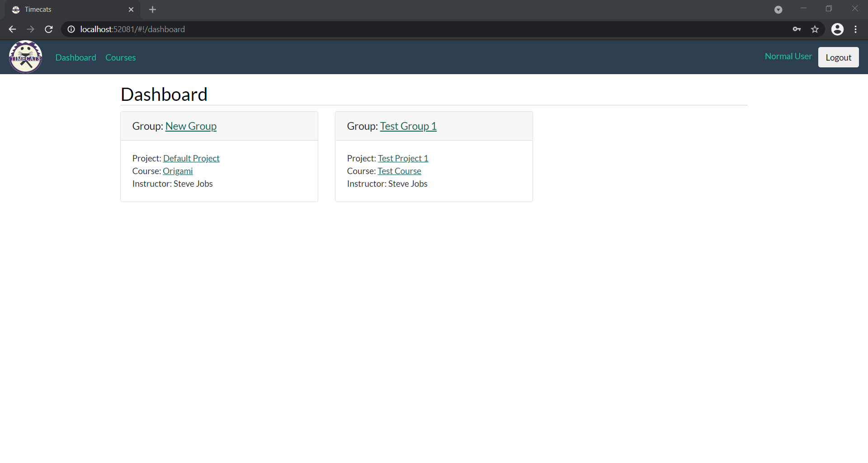Open saved passwords key icon
Screen dimensions: 868x463
click(x=797, y=29)
